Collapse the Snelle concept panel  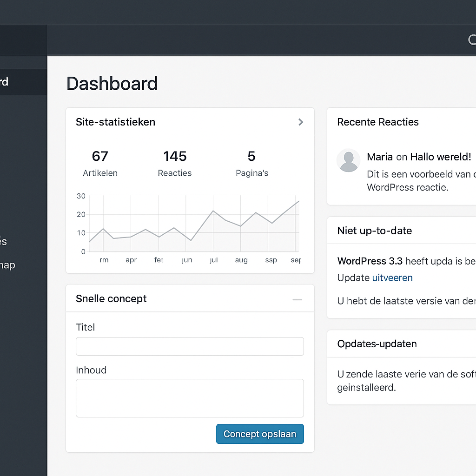(297, 299)
